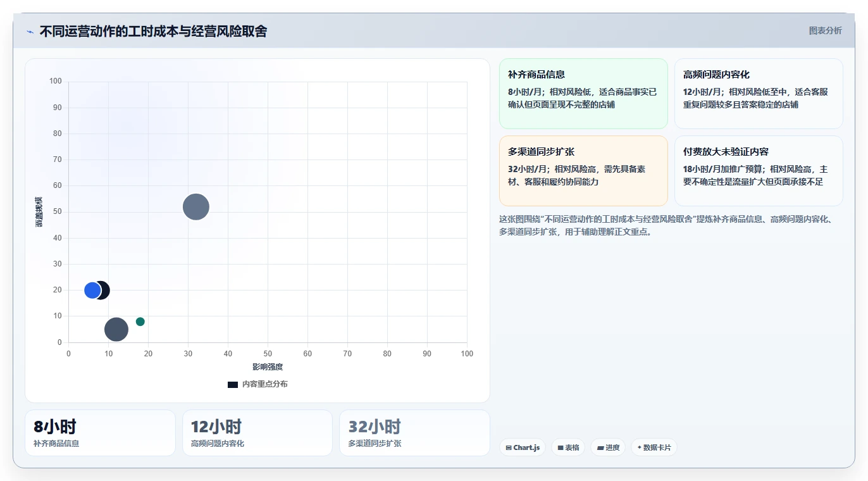Click the bright blue bubble on chart
Viewport: 868px width, 481px height.
click(x=92, y=290)
